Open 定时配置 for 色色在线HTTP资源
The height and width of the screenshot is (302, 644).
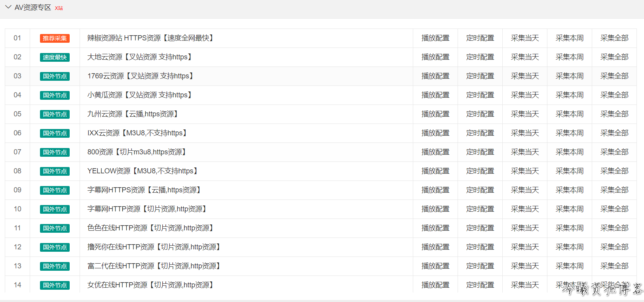(x=480, y=228)
